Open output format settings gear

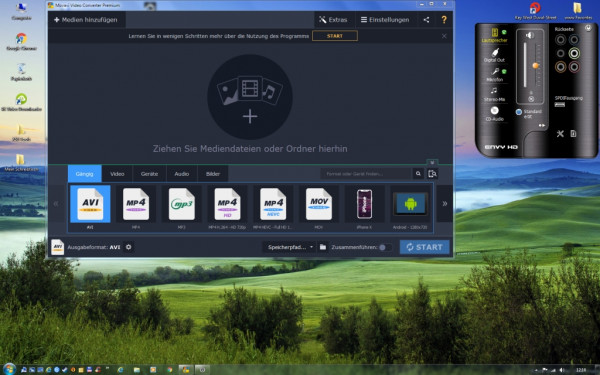[129, 247]
